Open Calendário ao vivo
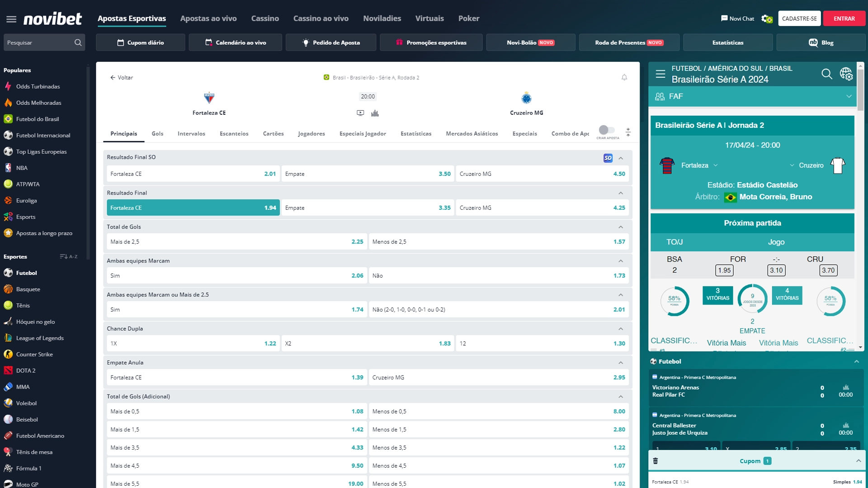The image size is (868, 488). click(236, 42)
